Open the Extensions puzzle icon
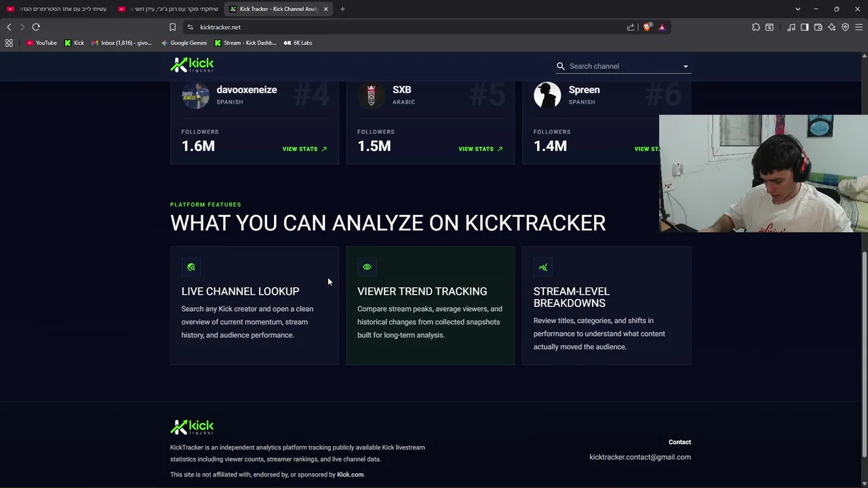The height and width of the screenshot is (488, 868). click(x=756, y=27)
